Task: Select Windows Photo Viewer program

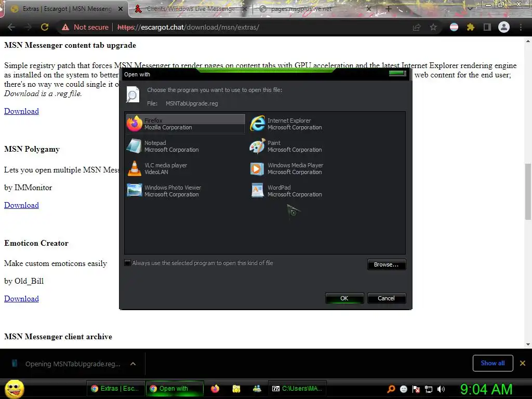Action: tap(164, 191)
